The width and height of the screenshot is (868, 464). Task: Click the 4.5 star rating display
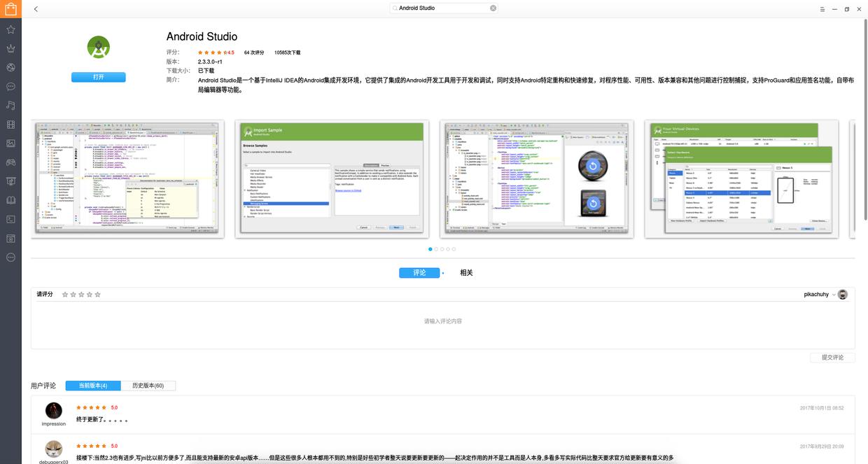[216, 52]
